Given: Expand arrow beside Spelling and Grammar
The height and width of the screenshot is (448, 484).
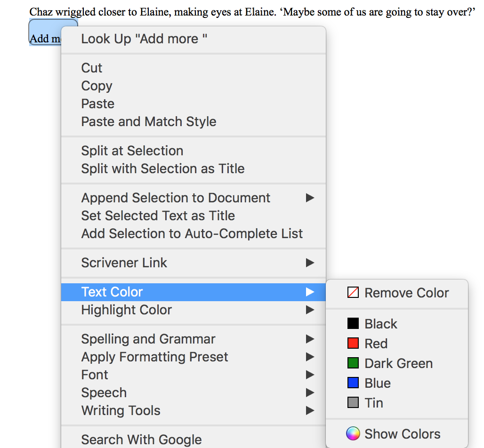Looking at the screenshot, I should (310, 339).
